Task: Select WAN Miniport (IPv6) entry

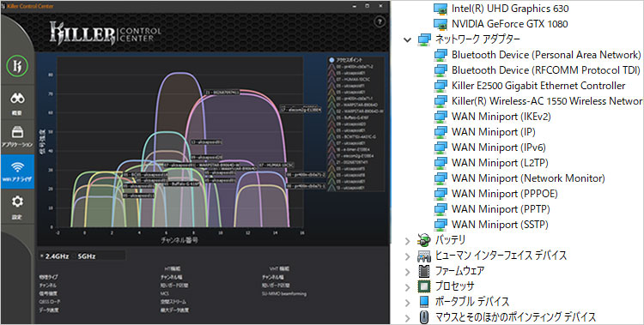Action: (499, 147)
